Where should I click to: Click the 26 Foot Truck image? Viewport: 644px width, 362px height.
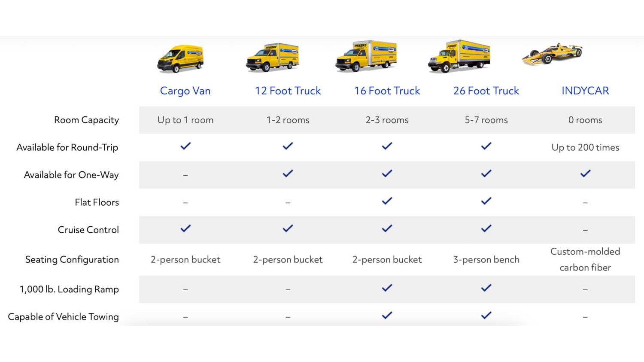(x=459, y=56)
